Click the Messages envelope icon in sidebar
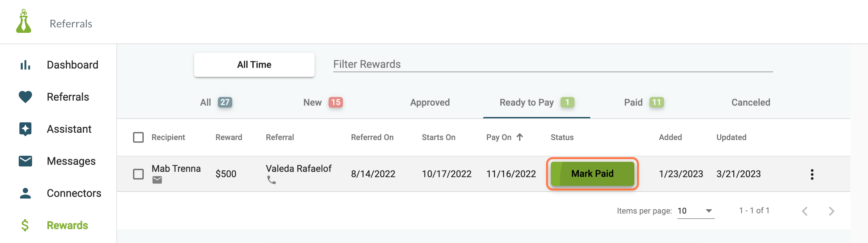Viewport: 868px width, 243px height. [25, 161]
